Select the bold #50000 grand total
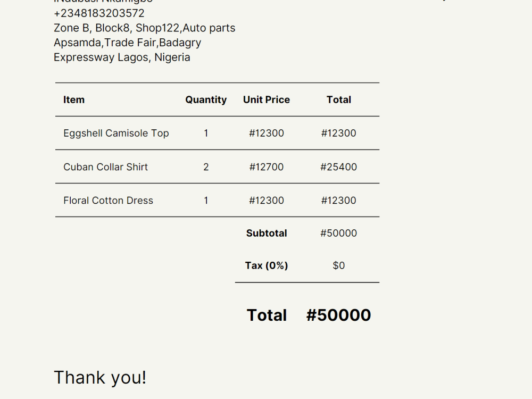This screenshot has height=399, width=532. pos(338,315)
